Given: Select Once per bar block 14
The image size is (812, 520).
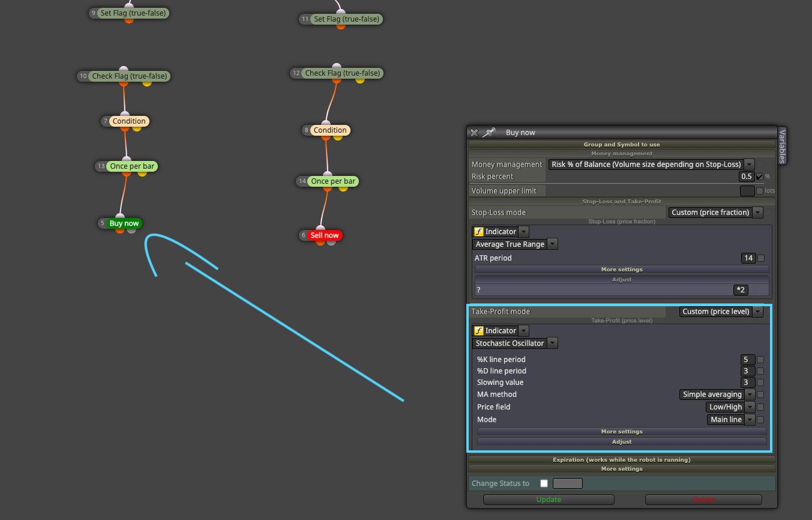Looking at the screenshot, I should (333, 181).
